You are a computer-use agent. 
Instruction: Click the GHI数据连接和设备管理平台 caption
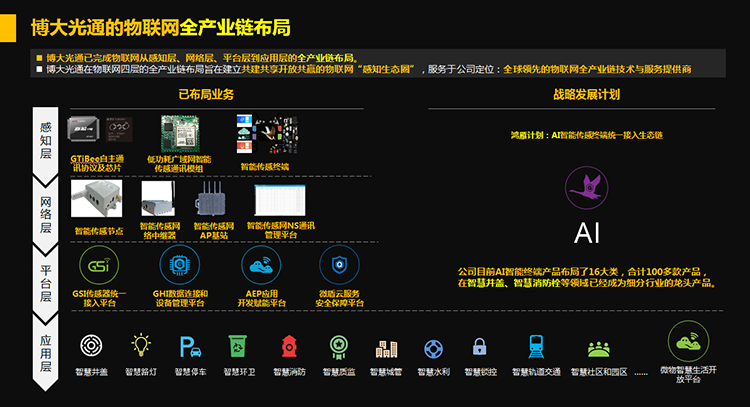tap(180, 298)
